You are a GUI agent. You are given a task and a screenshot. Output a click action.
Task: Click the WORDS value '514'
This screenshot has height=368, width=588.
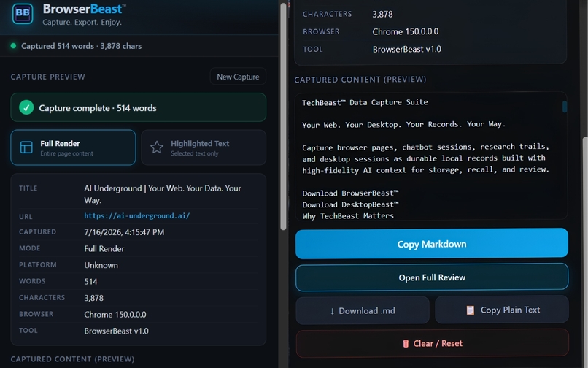click(x=90, y=281)
